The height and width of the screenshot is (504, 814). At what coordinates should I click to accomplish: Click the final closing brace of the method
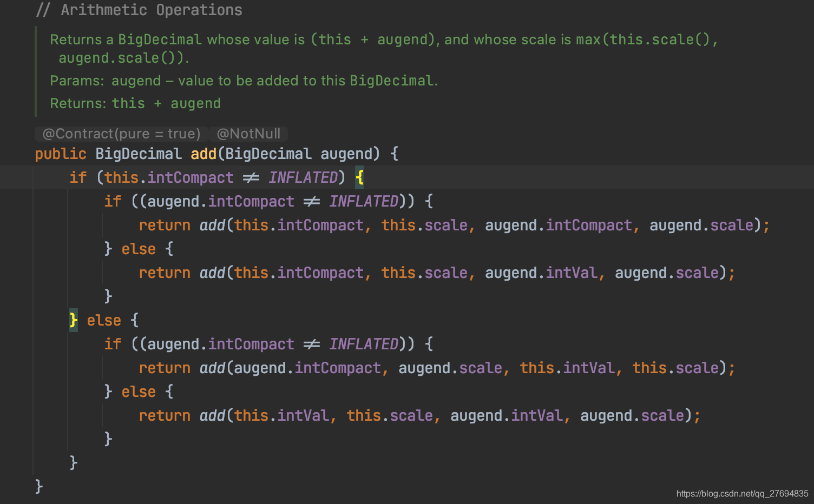[38, 486]
